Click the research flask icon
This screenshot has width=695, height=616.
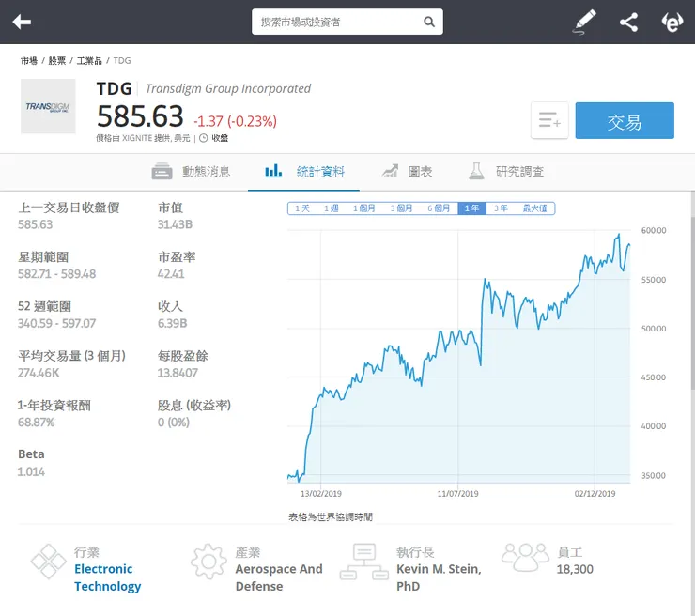(476, 171)
